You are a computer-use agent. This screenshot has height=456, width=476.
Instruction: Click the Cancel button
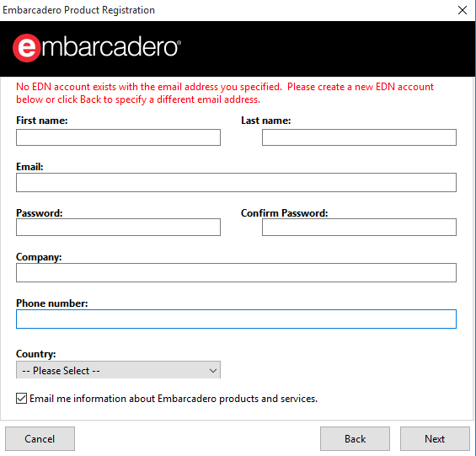[40, 438]
